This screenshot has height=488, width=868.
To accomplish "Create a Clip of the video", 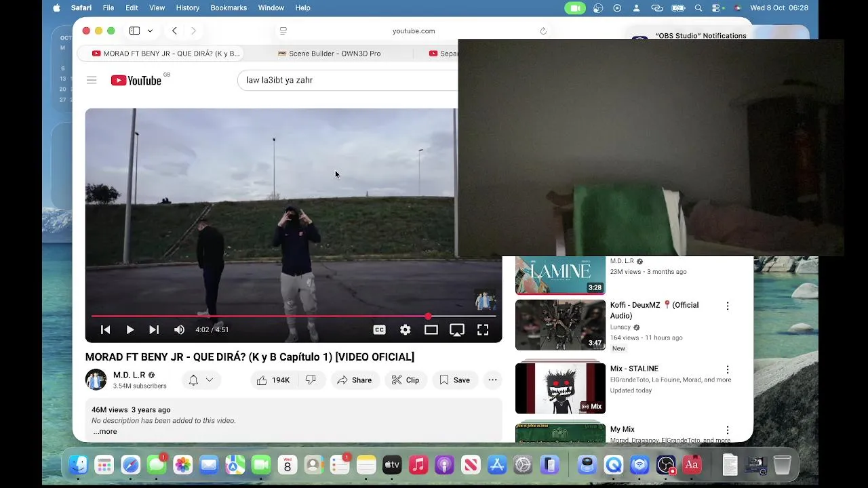I will (405, 380).
